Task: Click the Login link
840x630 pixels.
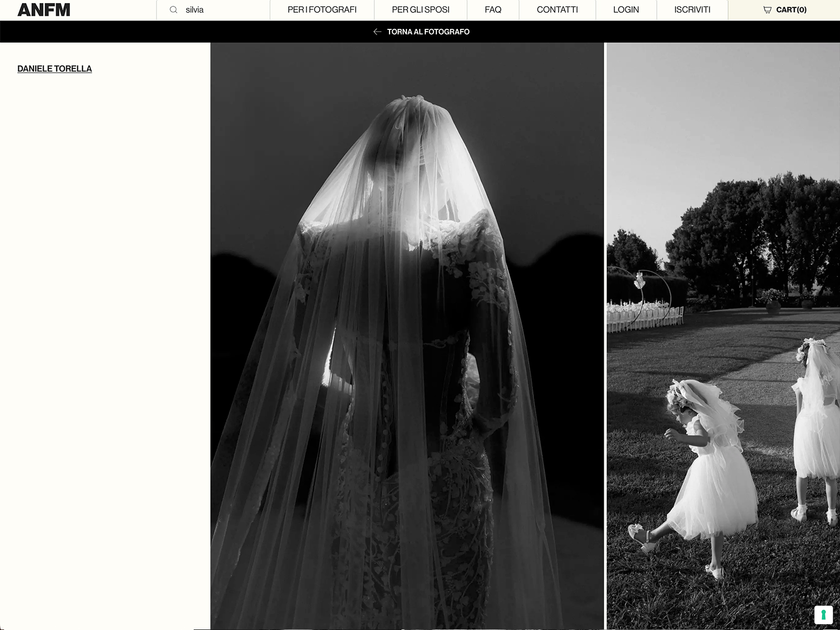Action: click(626, 10)
